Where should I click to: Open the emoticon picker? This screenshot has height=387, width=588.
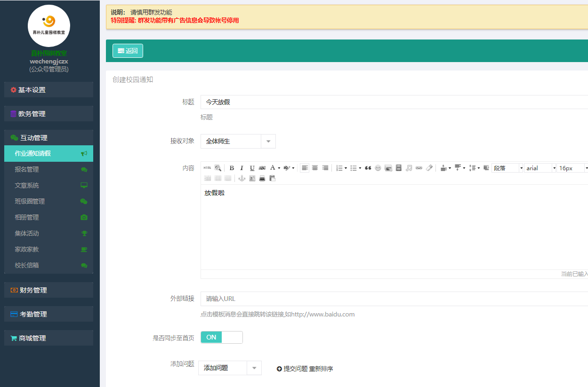(x=378, y=168)
